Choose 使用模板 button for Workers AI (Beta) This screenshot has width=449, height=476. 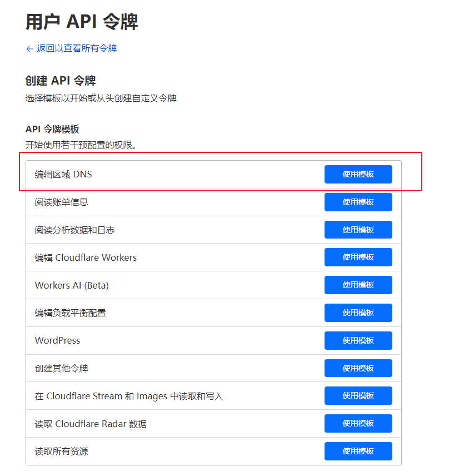(x=358, y=285)
